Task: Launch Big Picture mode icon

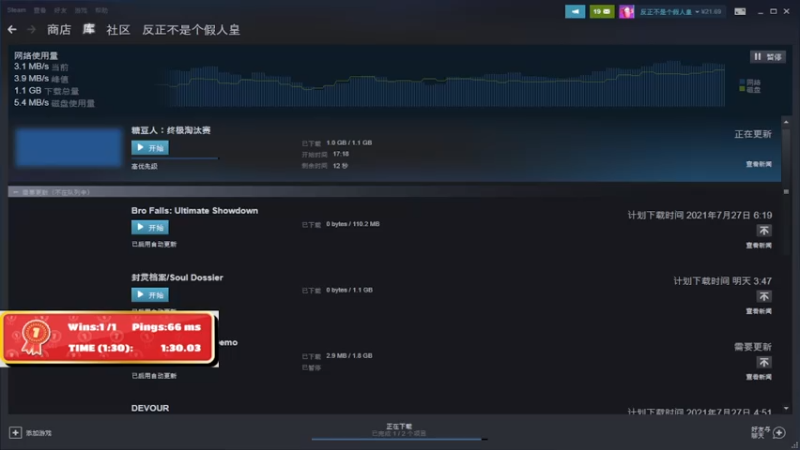Action: point(740,11)
